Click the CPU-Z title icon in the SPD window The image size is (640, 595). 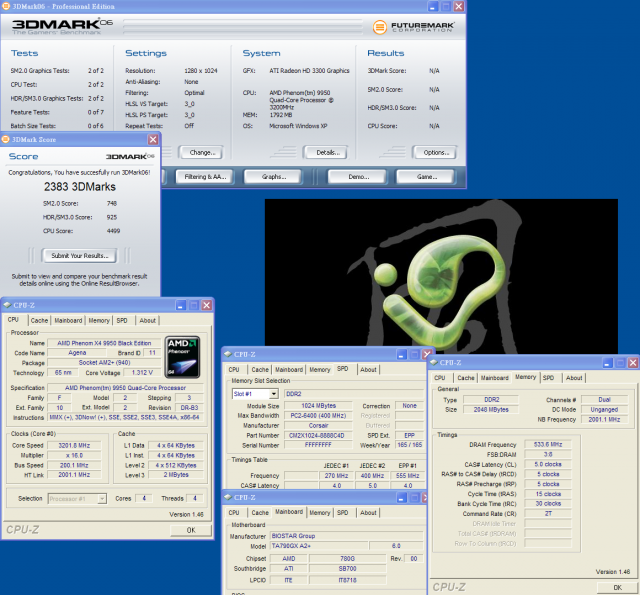(x=228, y=354)
